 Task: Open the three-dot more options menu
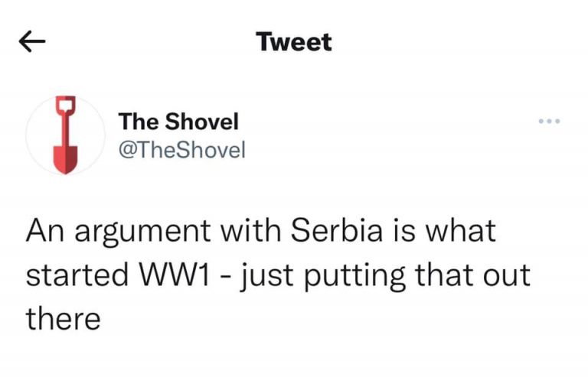(x=550, y=121)
